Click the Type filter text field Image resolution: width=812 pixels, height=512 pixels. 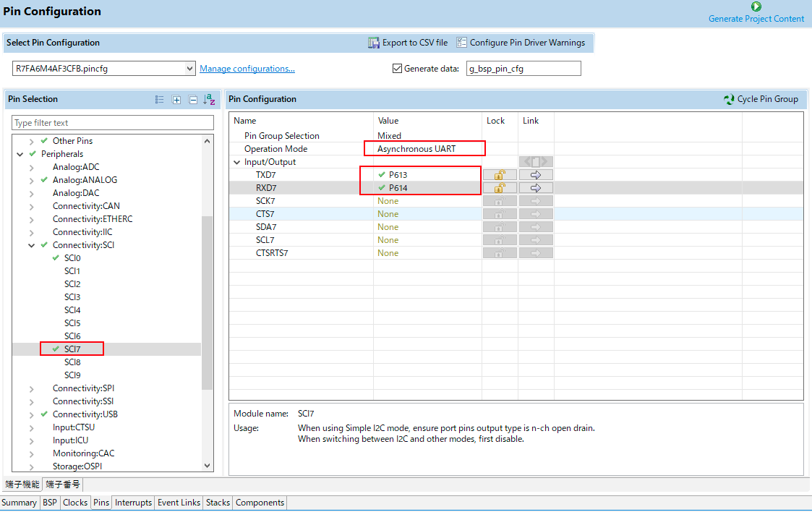(x=113, y=123)
